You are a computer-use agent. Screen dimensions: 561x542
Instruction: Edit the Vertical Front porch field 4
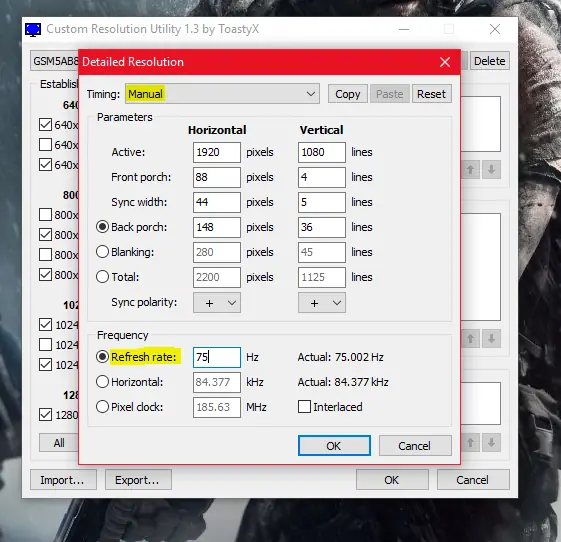tap(322, 177)
